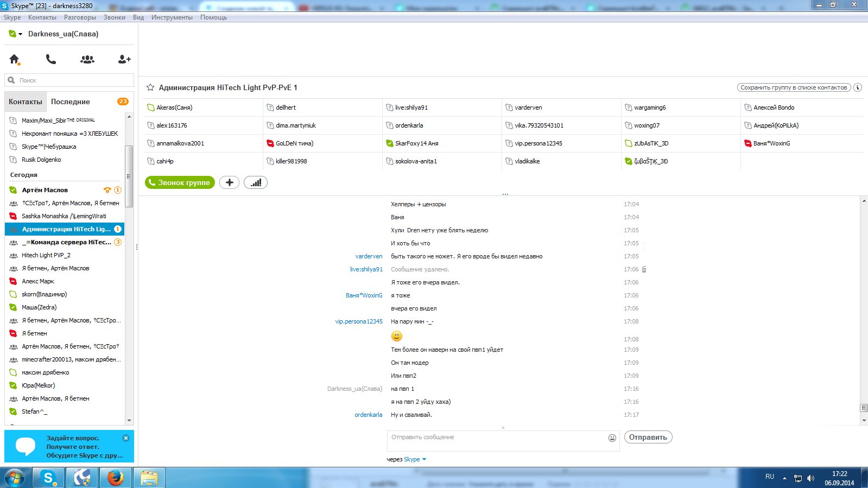
Task: Click sender link live:shilya91 in chat
Action: 366,269
